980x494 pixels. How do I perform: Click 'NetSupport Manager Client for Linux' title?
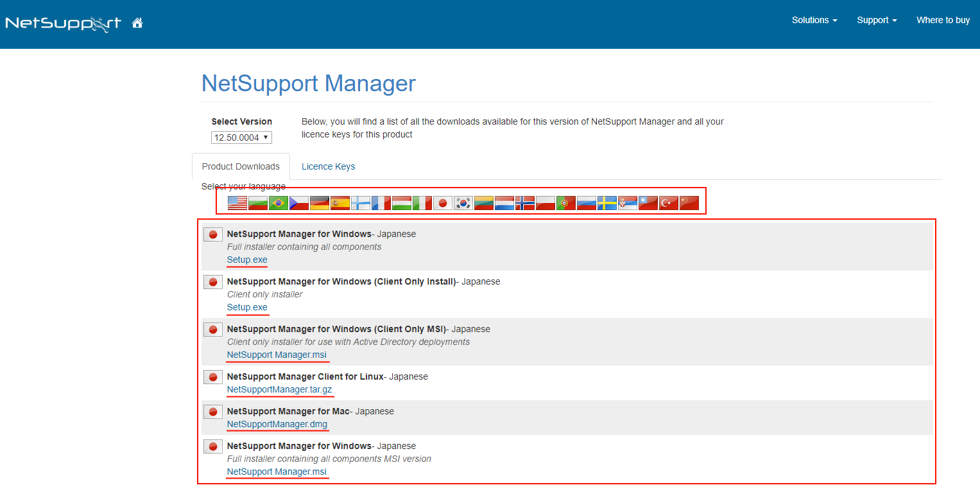coord(305,376)
